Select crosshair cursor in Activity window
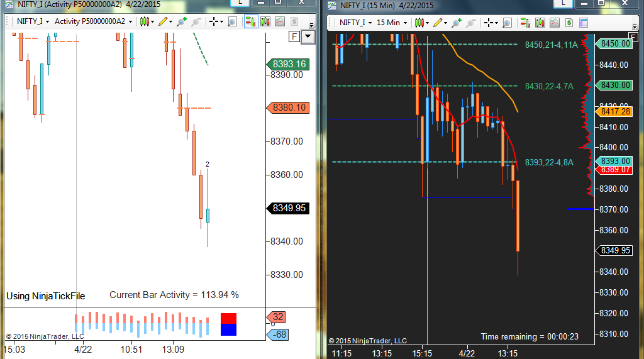Image resolution: width=644 pixels, height=359 pixels. click(214, 21)
